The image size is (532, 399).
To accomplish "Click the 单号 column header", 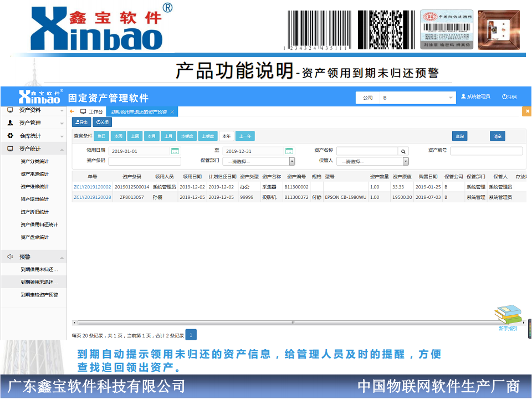I will click(93, 177).
